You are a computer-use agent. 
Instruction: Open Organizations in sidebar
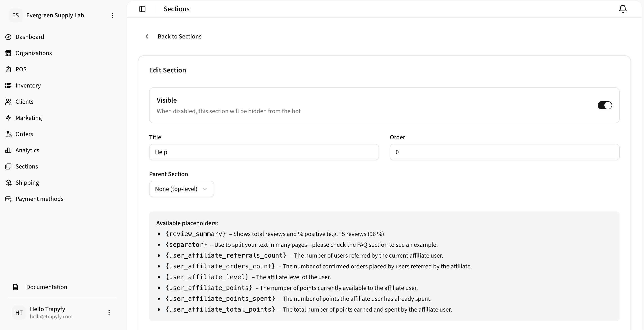pos(34,53)
